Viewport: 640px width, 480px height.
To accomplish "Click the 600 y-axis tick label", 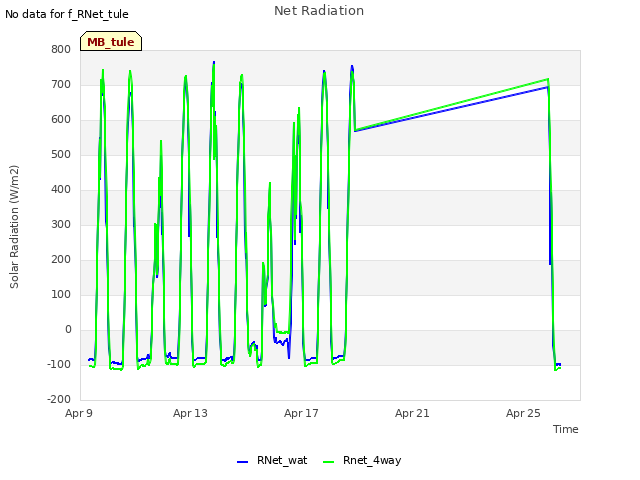I will [61, 120].
